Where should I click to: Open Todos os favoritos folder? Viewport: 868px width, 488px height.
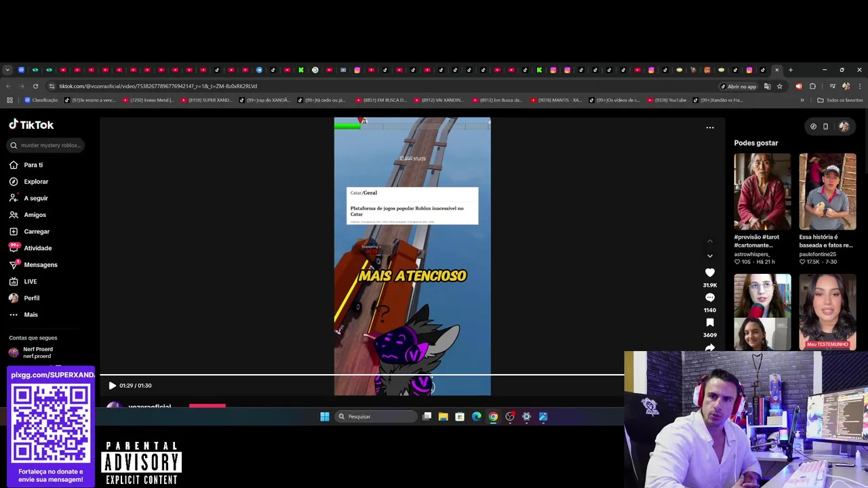(x=840, y=100)
